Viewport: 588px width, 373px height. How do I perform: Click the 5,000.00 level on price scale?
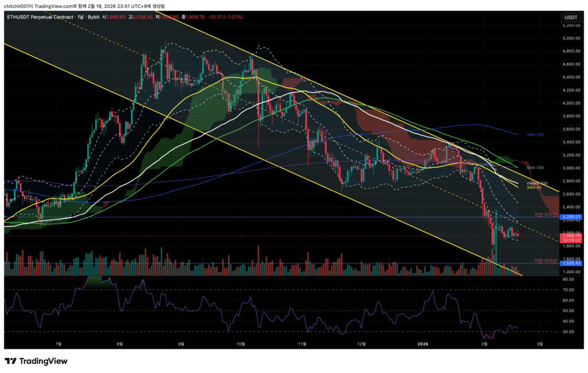click(571, 38)
